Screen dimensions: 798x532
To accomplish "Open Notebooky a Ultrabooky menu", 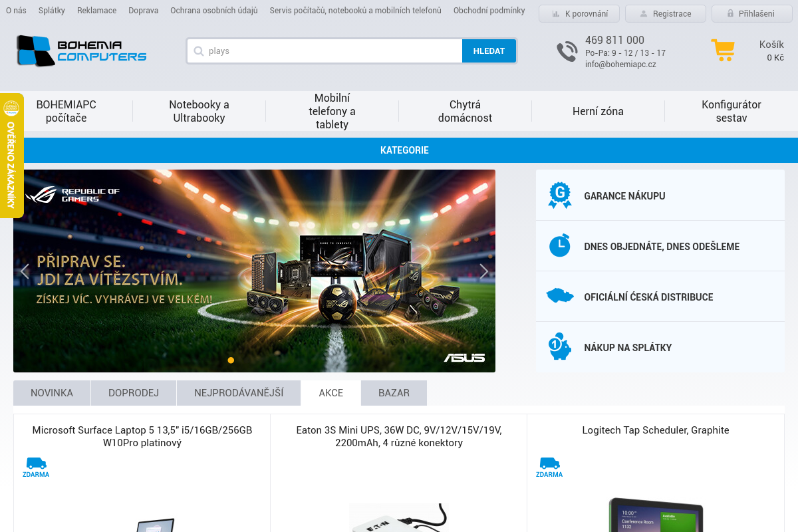I will coord(199,111).
